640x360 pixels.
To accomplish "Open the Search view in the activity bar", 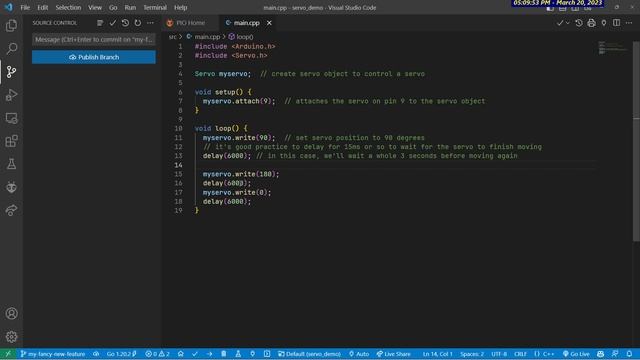I will click(x=11, y=49).
